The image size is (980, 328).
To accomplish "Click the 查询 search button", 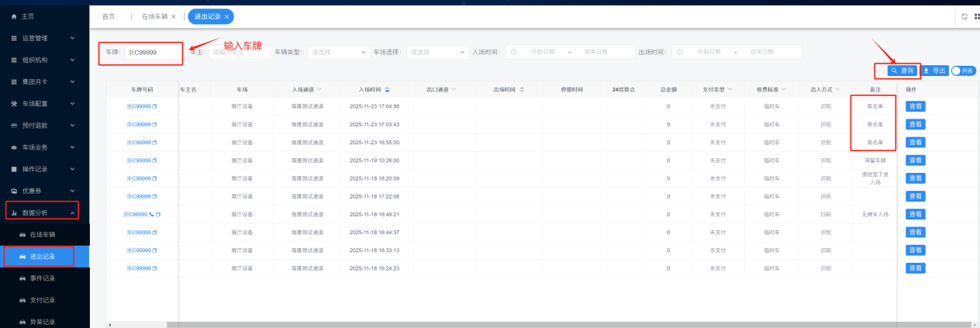I will [x=903, y=71].
